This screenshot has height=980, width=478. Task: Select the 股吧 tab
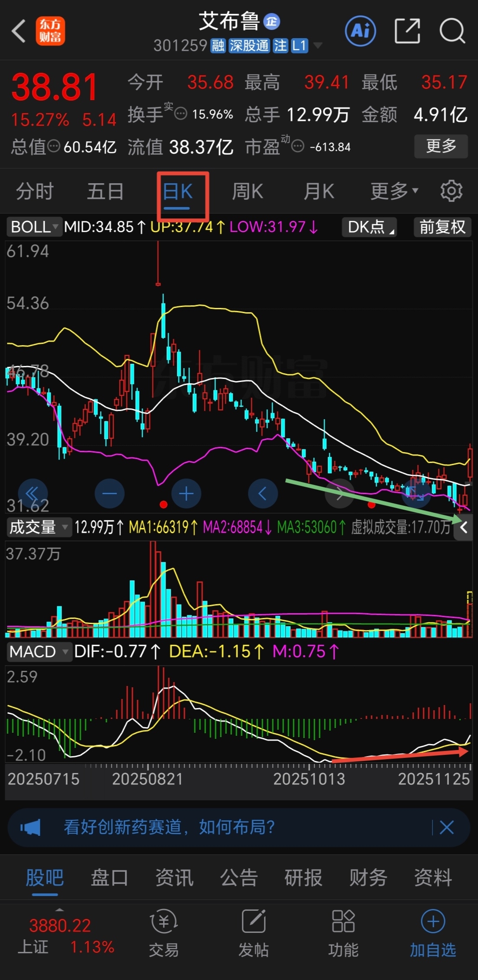coord(45,878)
